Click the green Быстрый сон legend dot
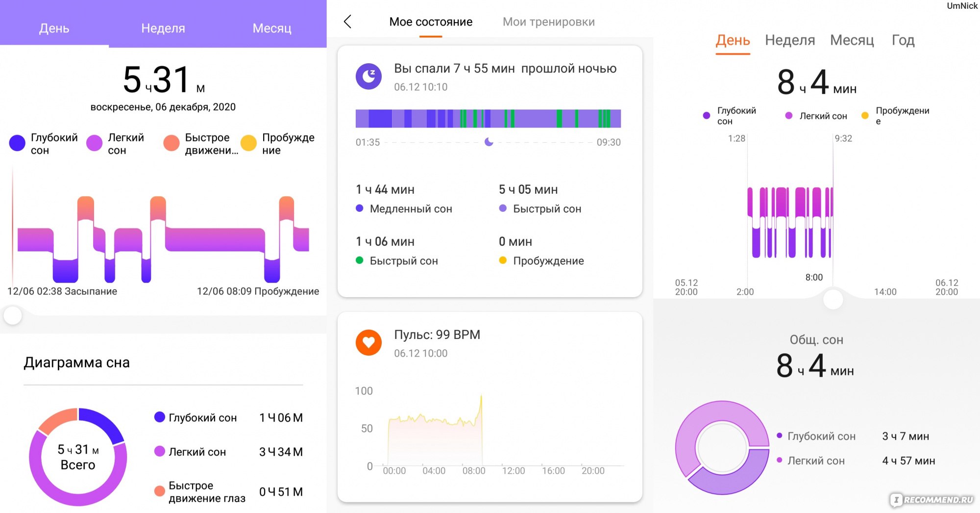The image size is (980, 513). [x=359, y=260]
